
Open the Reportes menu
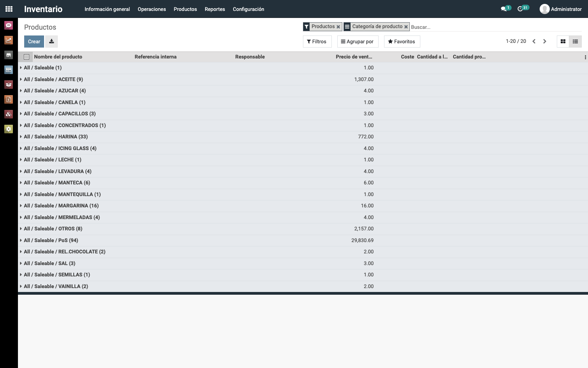[215, 9]
